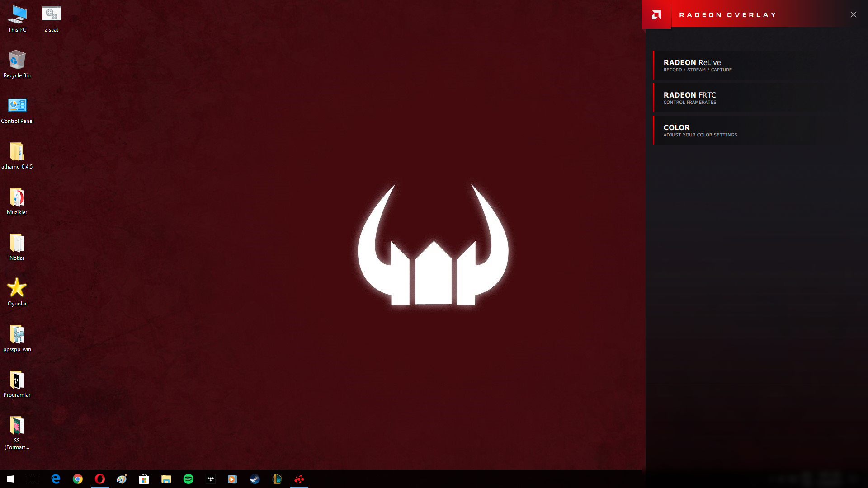Select the Programlar folder icon
Viewport: 868px width, 488px height.
(x=17, y=384)
